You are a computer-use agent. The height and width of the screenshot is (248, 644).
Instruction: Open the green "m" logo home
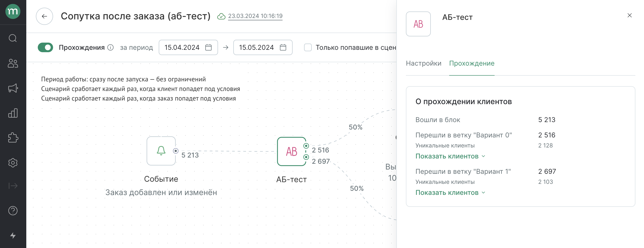click(x=13, y=11)
